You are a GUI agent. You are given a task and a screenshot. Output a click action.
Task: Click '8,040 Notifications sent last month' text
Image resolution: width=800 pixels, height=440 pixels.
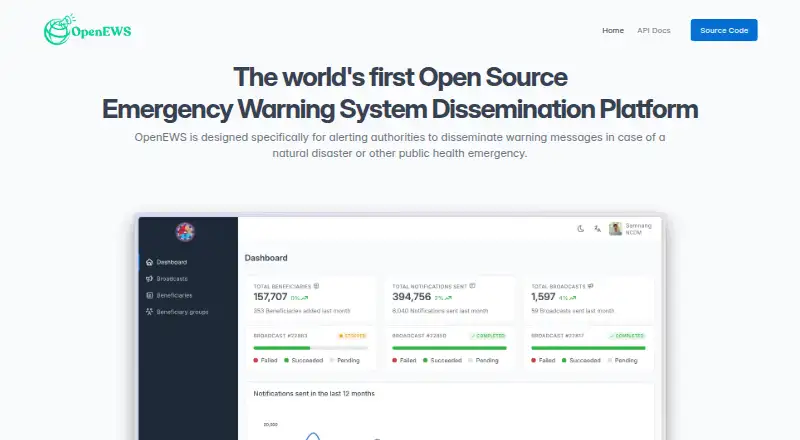[x=440, y=311]
